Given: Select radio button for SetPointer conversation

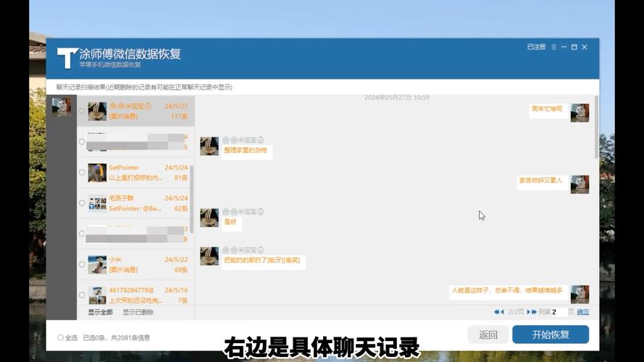Looking at the screenshot, I should point(82,172).
